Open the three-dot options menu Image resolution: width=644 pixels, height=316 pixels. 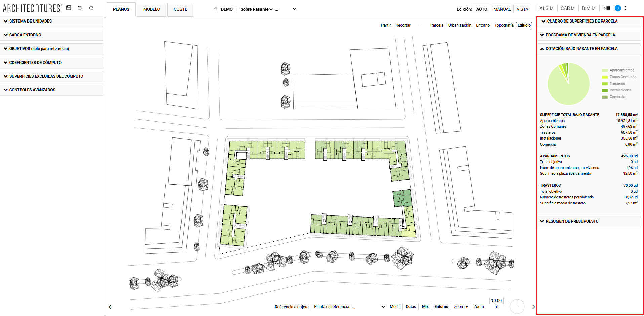pos(626,8)
